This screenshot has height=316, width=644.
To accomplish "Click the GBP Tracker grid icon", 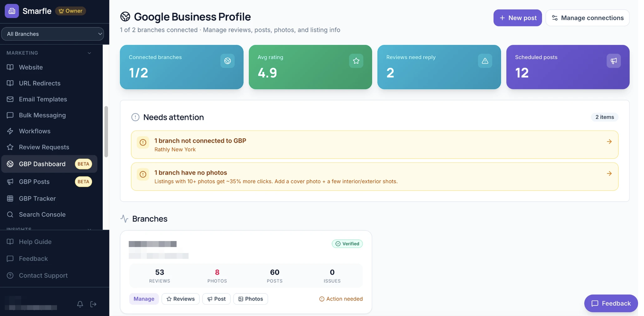I will coord(10,199).
